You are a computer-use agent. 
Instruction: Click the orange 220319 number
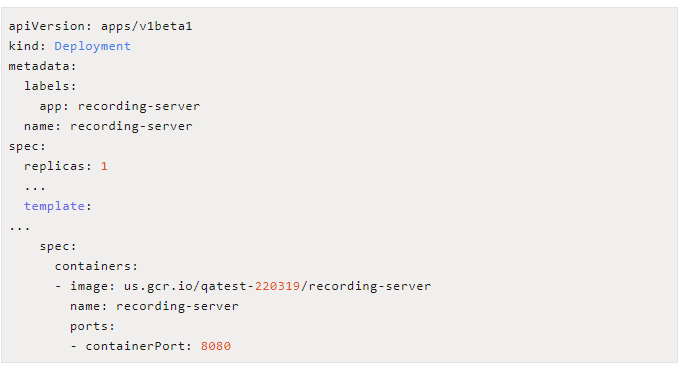tap(277, 286)
